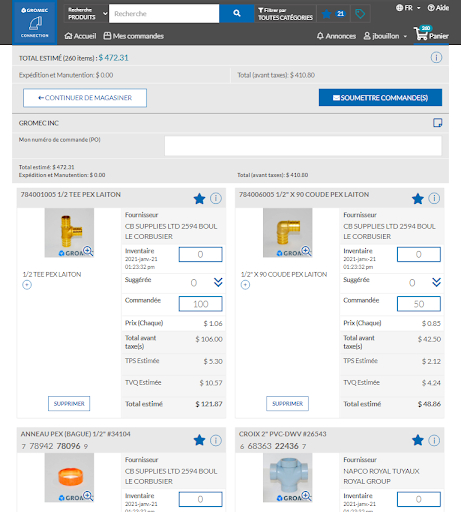This screenshot has height=512, width=461.
Task: Click the info icon beside total estimé
Action: (436, 58)
